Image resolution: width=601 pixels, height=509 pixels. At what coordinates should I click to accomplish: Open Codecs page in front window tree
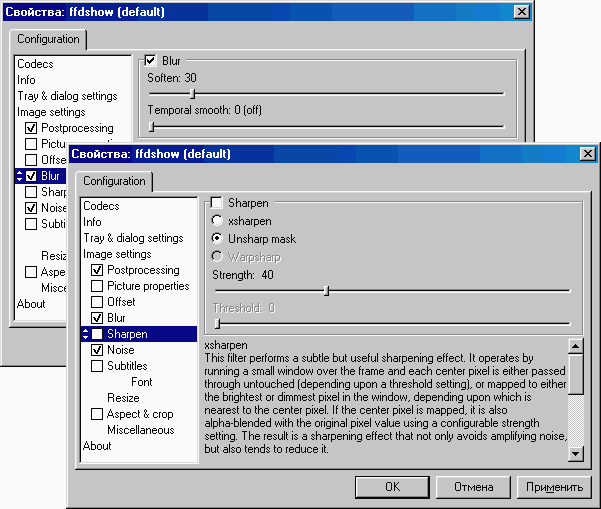click(101, 206)
